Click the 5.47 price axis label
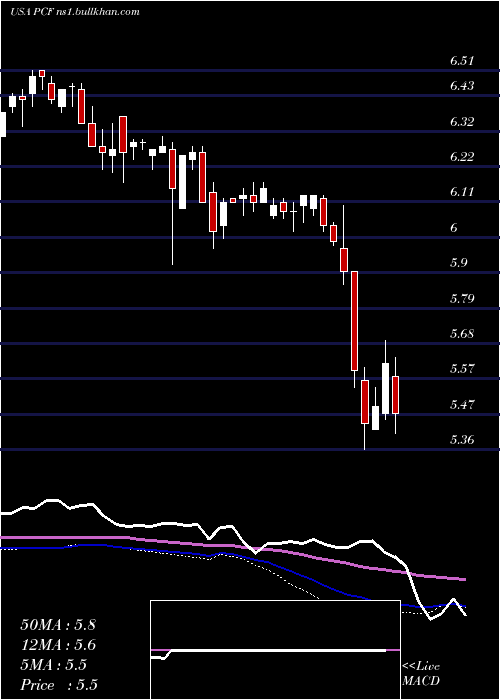500x700 pixels. coord(462,404)
